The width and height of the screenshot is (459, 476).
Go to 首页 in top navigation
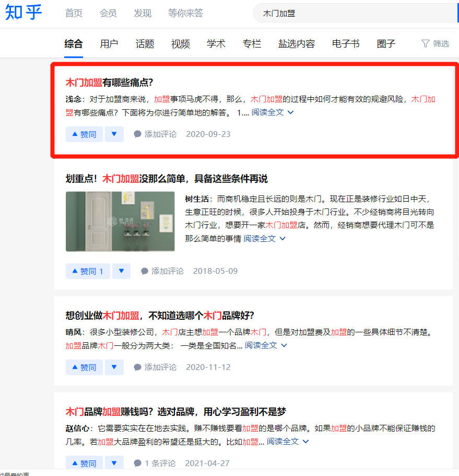[x=74, y=13]
